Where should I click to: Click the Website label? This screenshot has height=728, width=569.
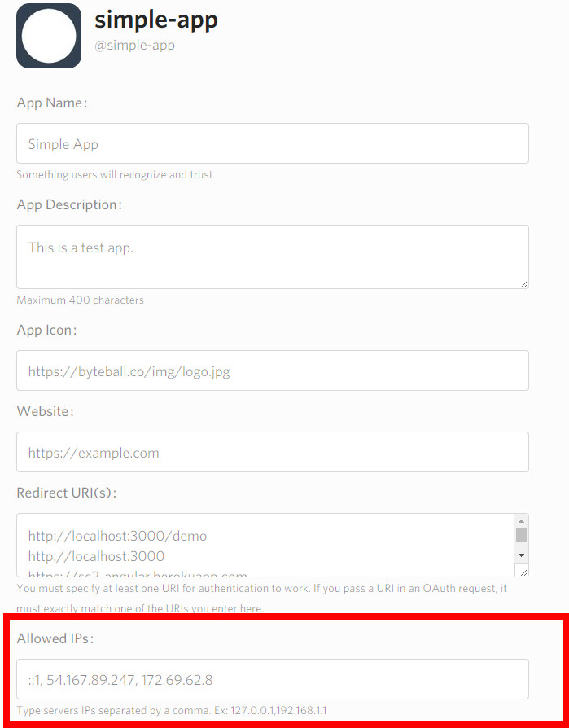click(45, 411)
